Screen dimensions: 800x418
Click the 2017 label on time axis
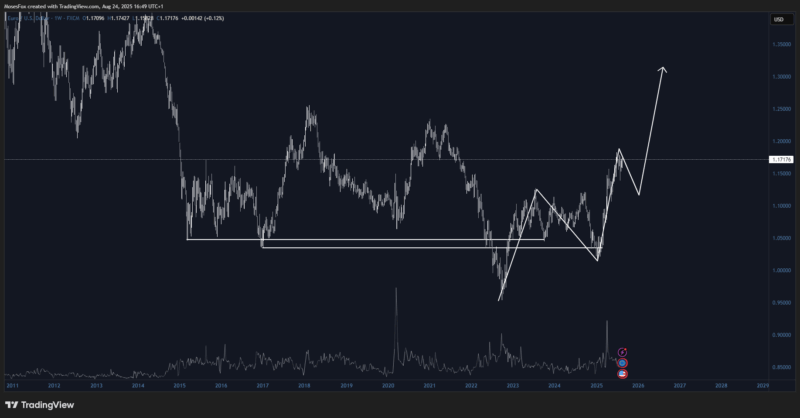coord(262,384)
